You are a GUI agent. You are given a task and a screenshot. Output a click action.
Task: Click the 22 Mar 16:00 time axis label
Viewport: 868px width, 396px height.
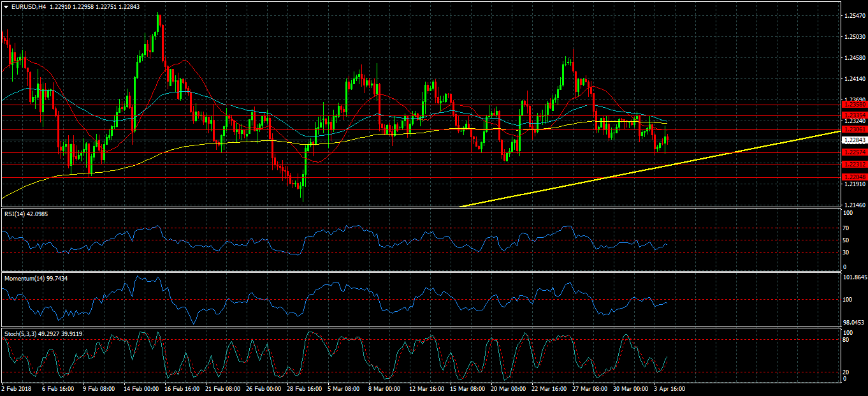[549, 388]
